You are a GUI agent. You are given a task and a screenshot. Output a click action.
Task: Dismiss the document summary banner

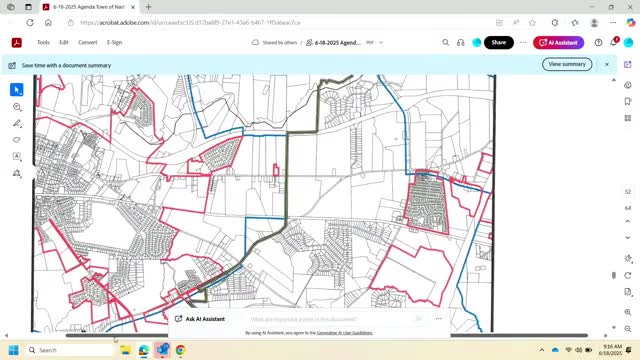click(x=607, y=64)
